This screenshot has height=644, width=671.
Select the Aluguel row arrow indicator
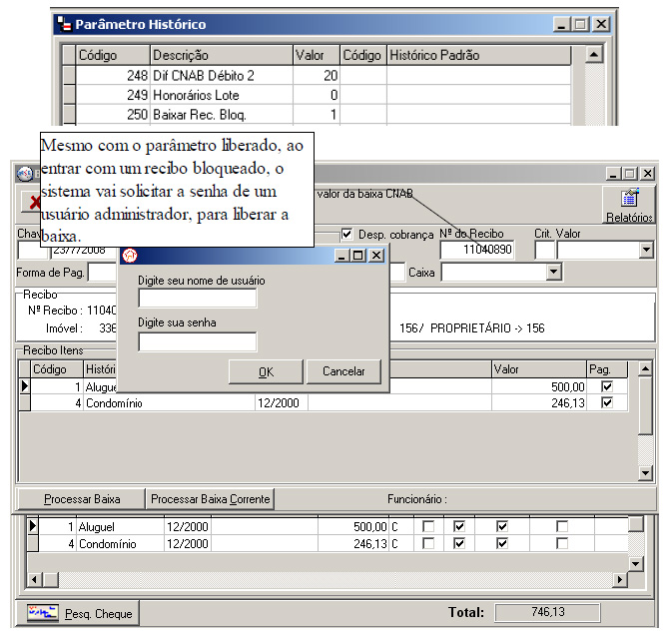pyautogui.click(x=26, y=385)
